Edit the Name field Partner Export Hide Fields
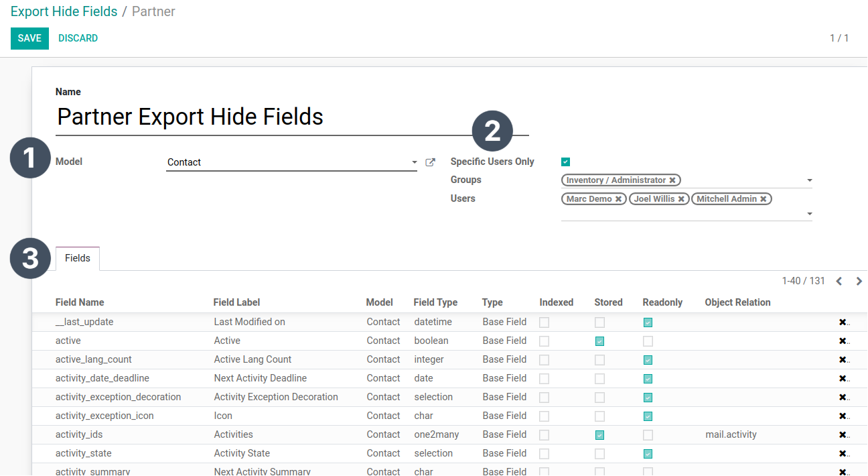The height and width of the screenshot is (476, 868). click(293, 117)
